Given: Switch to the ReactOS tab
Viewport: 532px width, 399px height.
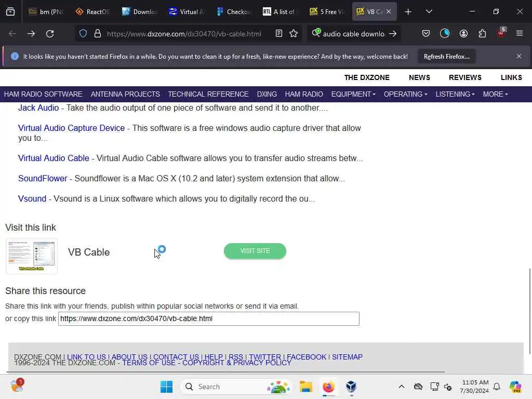Looking at the screenshot, I should coord(92,12).
